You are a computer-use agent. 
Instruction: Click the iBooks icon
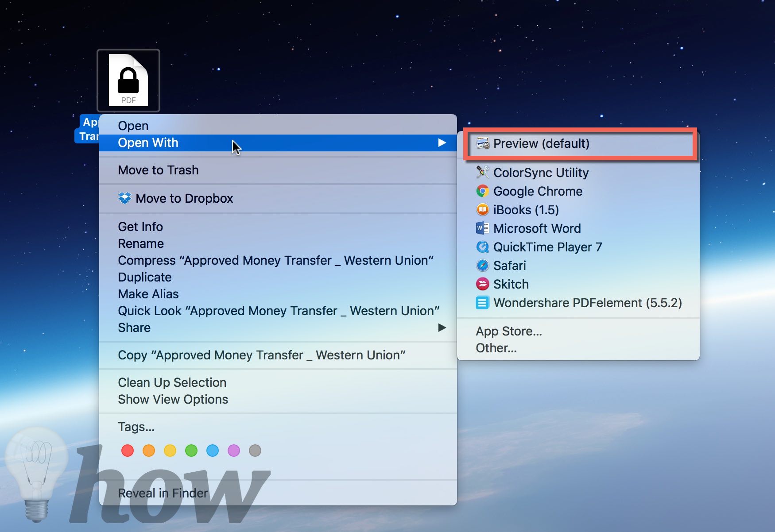(x=483, y=209)
